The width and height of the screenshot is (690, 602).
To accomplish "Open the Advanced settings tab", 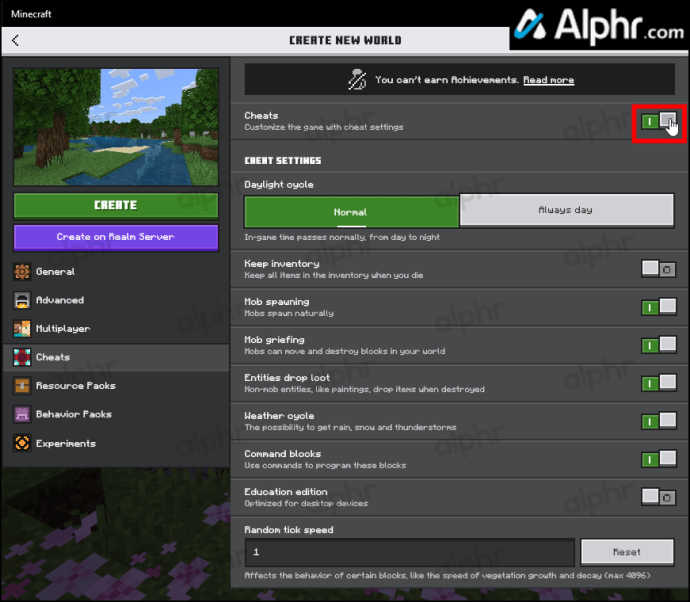I will (x=116, y=300).
